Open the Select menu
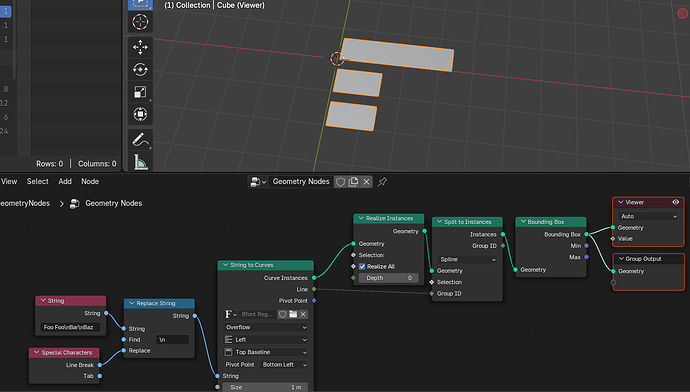690x392 pixels. pos(37,181)
